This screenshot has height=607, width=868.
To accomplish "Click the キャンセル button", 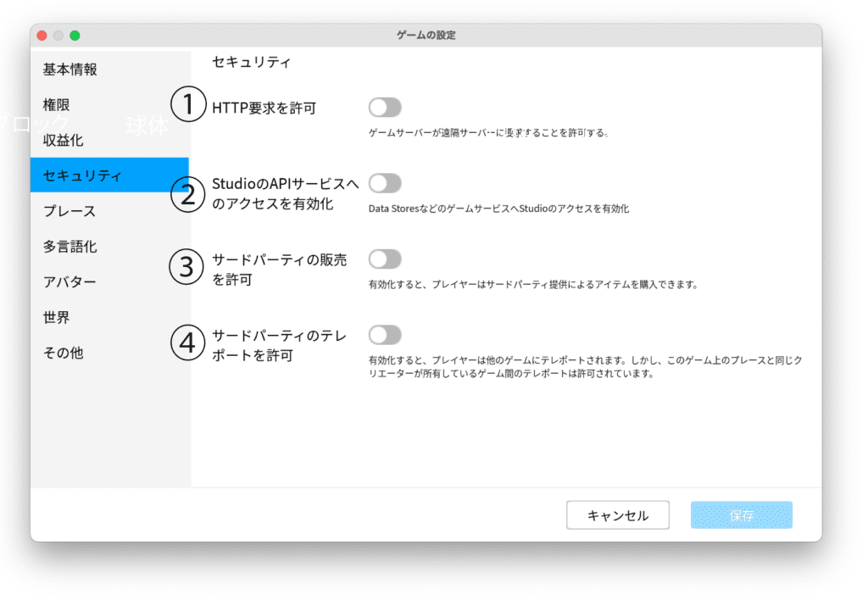I will pos(618,515).
